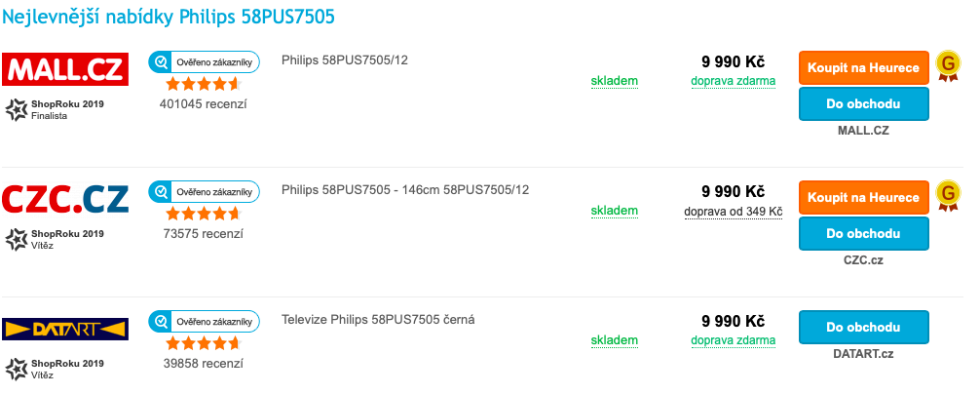Screen dimensions: 980x394
Task: Open 401045 recenzí reviews link
Action: coord(203,104)
